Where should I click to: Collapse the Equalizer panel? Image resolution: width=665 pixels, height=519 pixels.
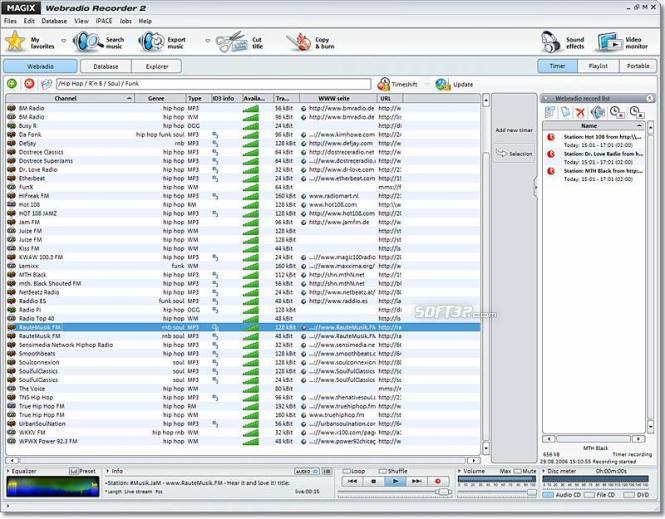point(8,471)
